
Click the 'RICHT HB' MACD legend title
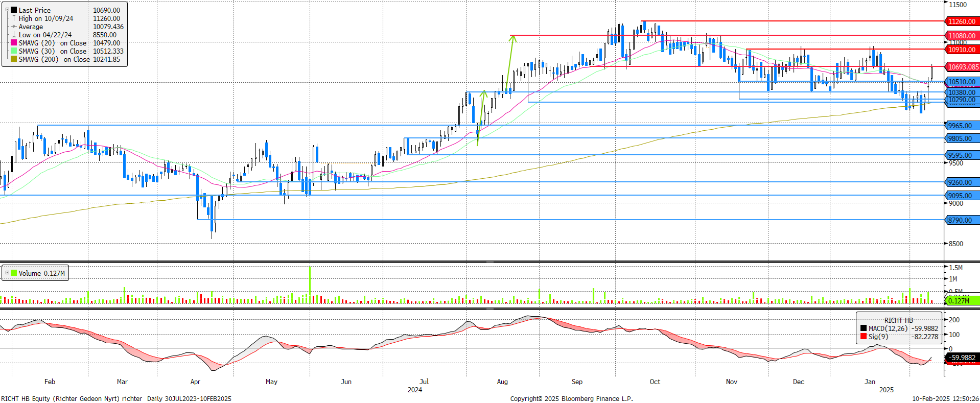[899, 320]
